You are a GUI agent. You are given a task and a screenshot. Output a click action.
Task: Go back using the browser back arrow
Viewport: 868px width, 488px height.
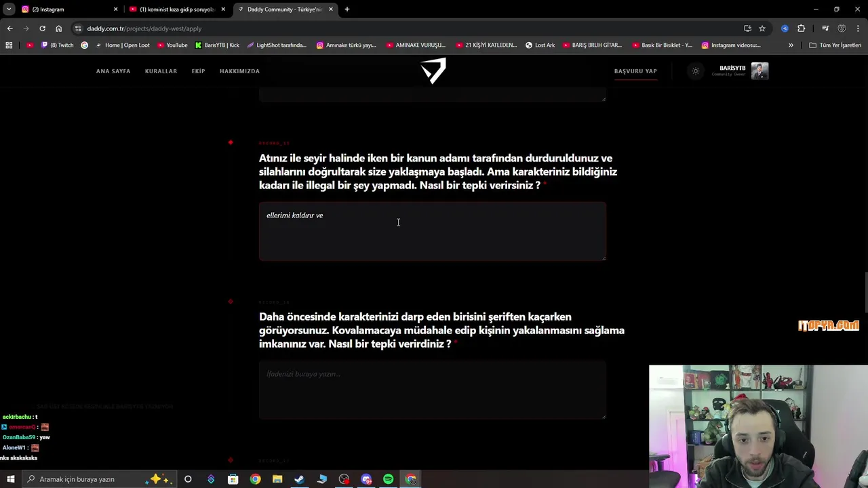pyautogui.click(x=9, y=28)
